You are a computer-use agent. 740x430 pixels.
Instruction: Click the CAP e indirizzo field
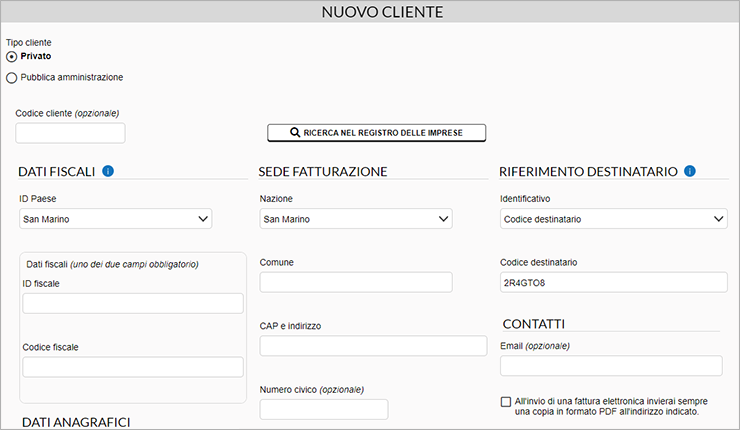pos(373,346)
